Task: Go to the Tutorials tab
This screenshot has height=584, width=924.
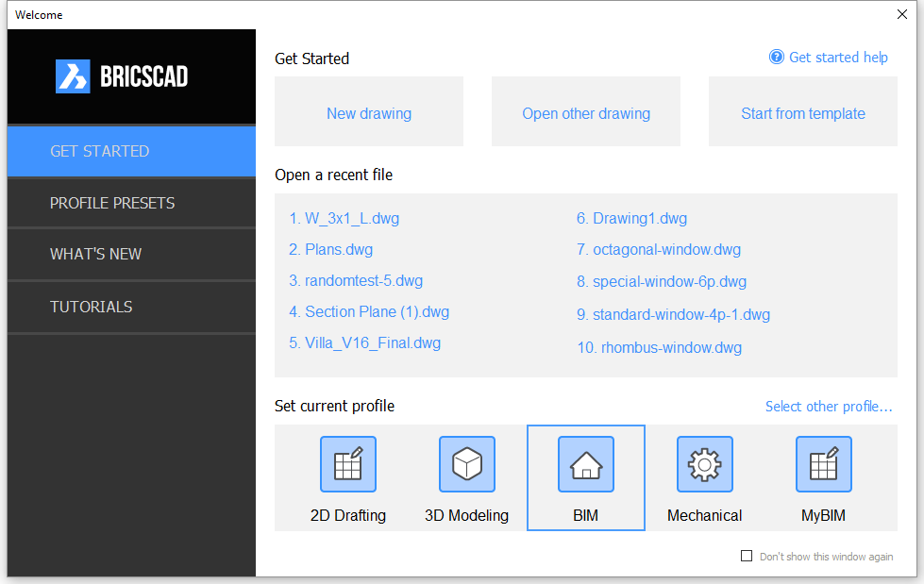Action: pos(131,307)
